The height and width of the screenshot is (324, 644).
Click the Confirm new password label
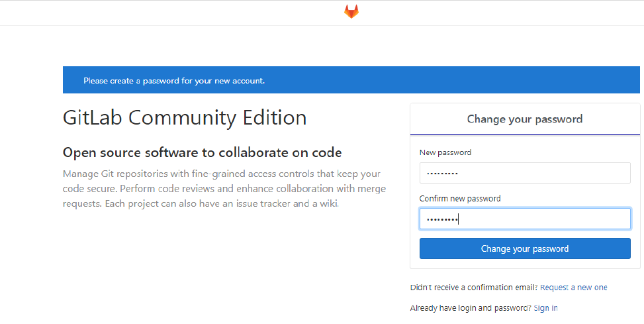460,199
